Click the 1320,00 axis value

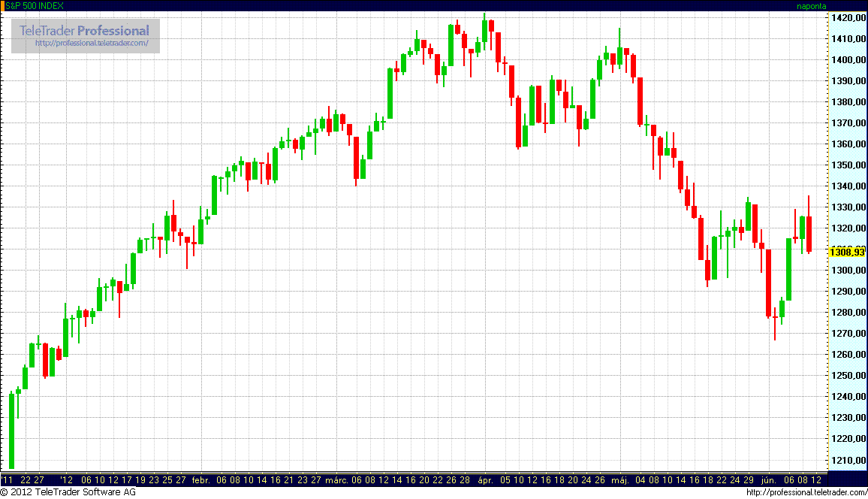[848, 228]
